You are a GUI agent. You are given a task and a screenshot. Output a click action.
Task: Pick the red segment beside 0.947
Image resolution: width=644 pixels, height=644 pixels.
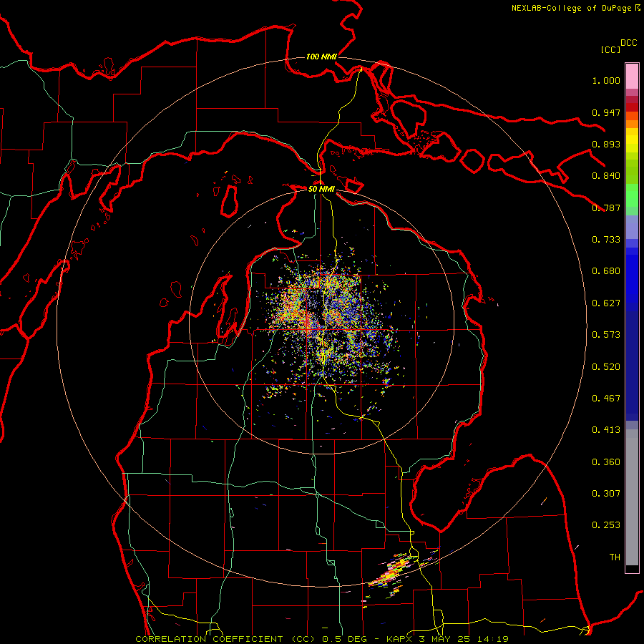point(632,107)
